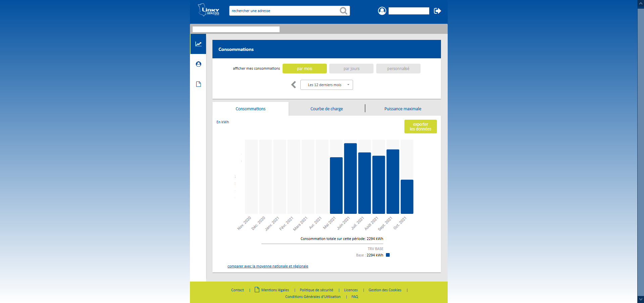The width and height of the screenshot is (644, 303).
Task: Click 'exporter les données' button
Action: [x=420, y=126]
